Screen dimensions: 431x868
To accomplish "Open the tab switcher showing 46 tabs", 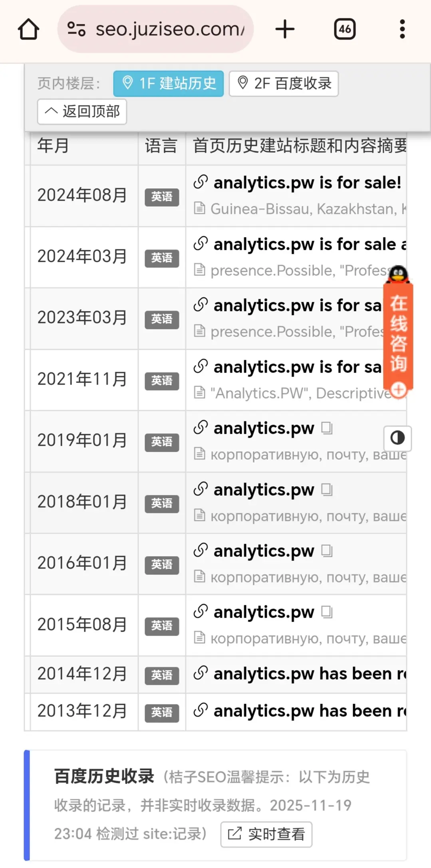I will pos(345,28).
